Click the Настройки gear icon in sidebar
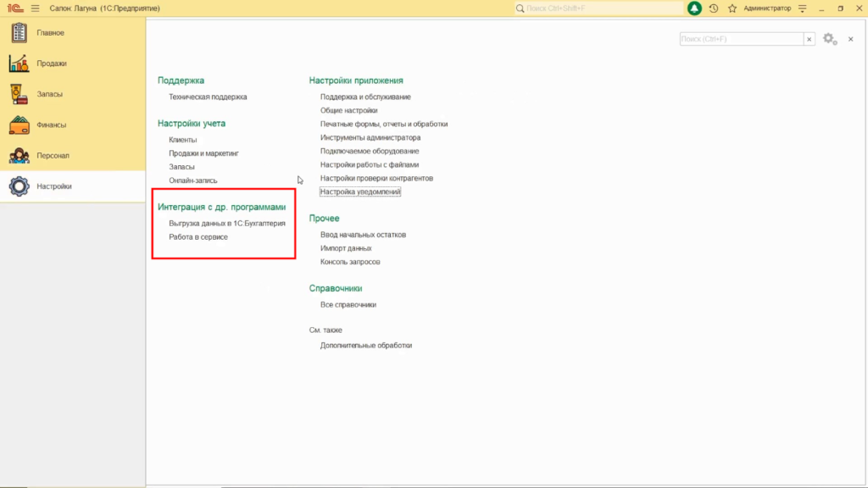 point(19,186)
